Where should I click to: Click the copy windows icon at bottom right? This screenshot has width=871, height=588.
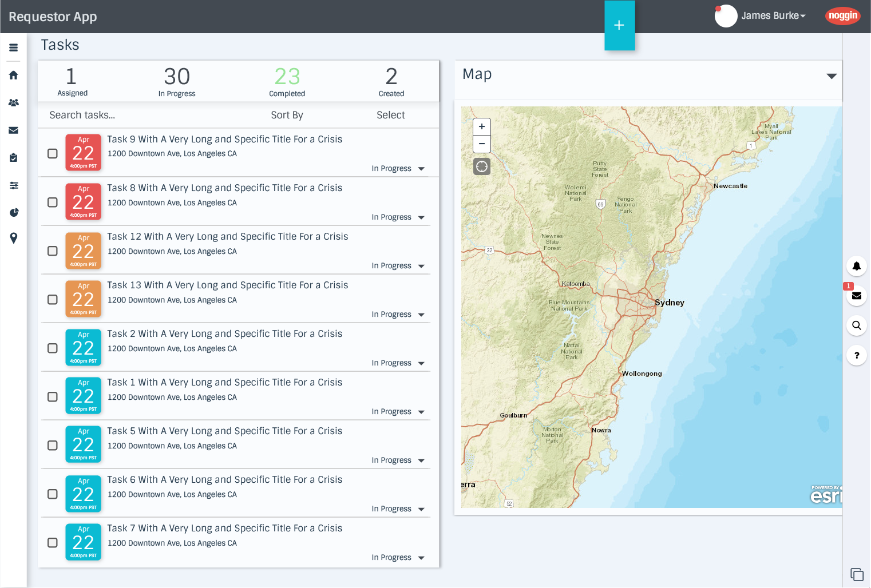(857, 574)
